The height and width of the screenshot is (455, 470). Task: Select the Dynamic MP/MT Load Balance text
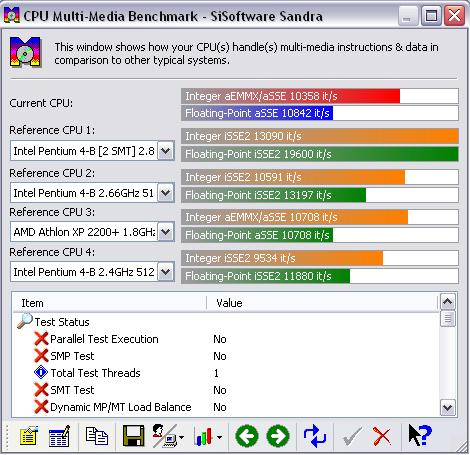[x=121, y=407]
